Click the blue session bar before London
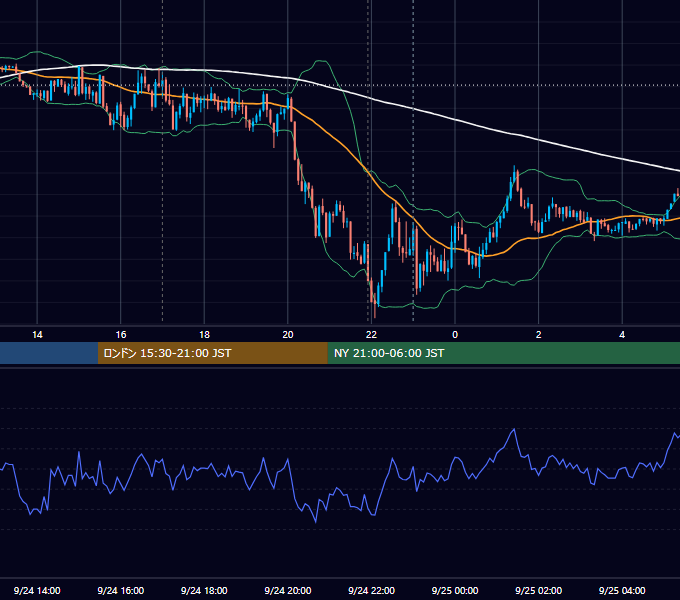 (x=49, y=353)
